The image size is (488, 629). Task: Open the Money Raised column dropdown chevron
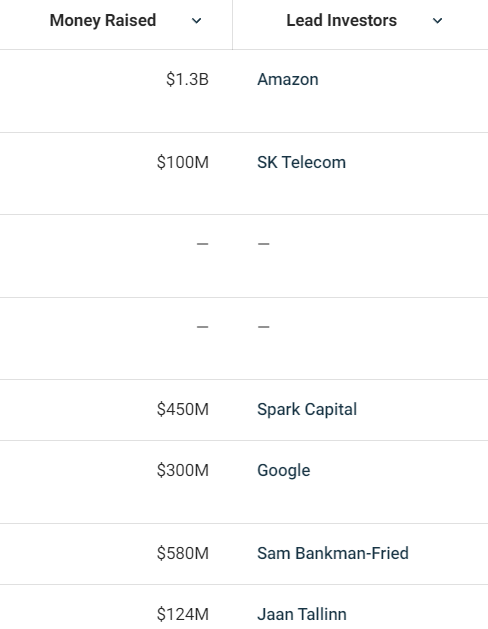point(196,21)
